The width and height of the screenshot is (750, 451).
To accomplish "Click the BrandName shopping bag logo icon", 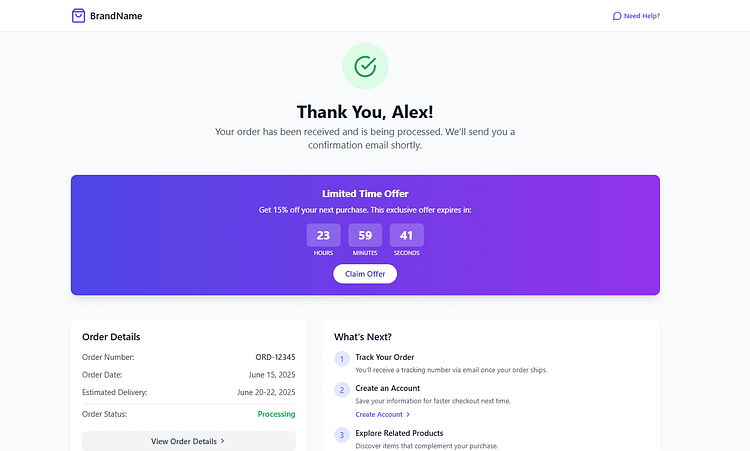I will coord(78,16).
